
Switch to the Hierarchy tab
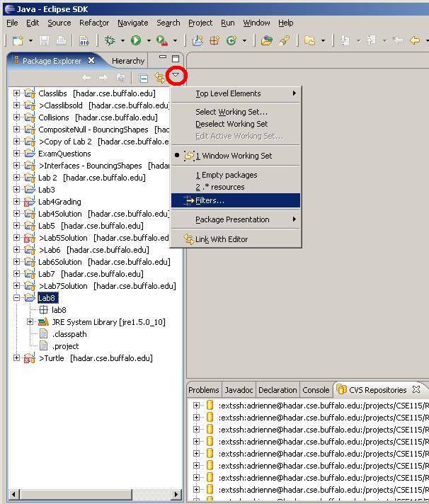pyautogui.click(x=127, y=61)
